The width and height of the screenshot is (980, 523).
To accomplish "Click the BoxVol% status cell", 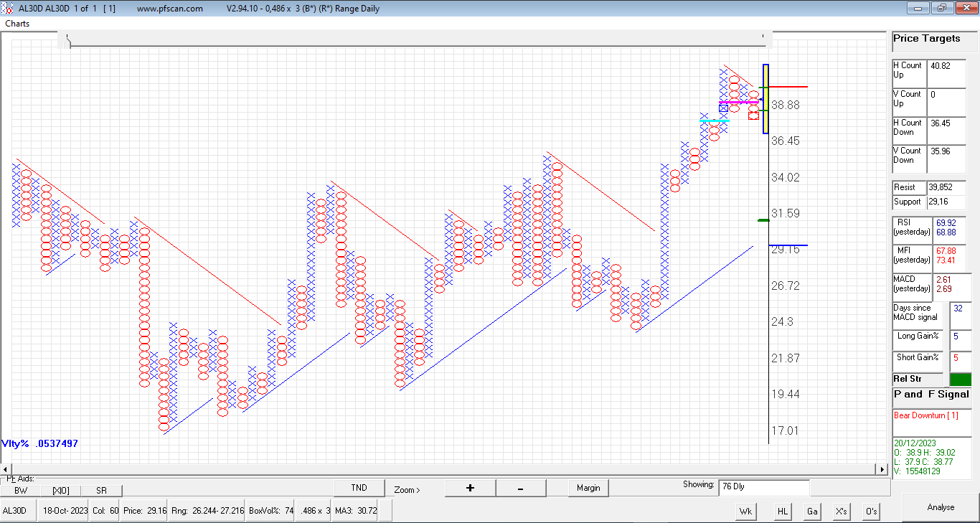I will coord(270,512).
